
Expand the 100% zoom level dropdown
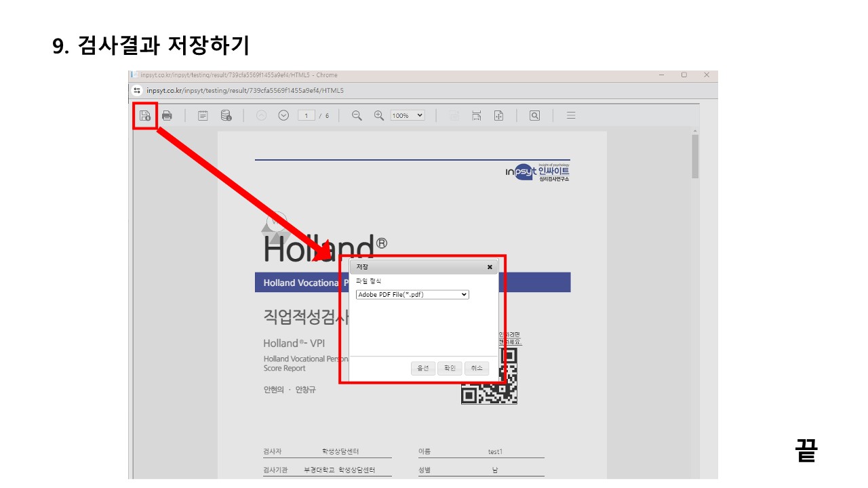(x=408, y=115)
